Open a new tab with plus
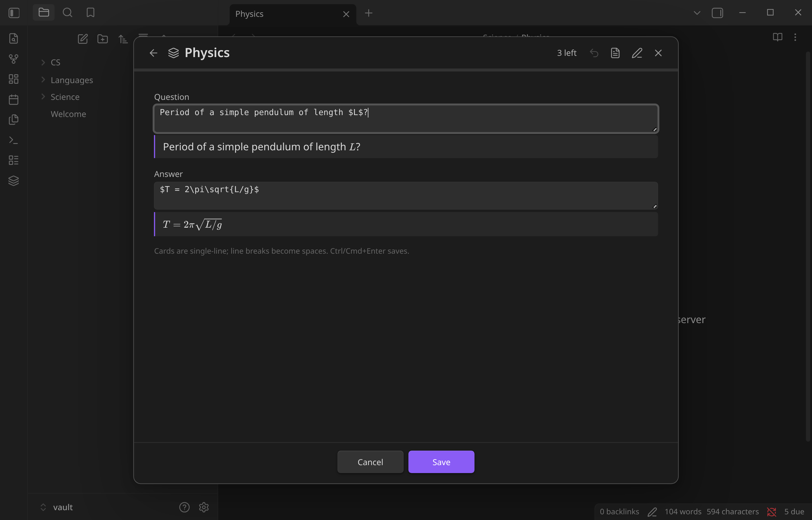 (369, 13)
